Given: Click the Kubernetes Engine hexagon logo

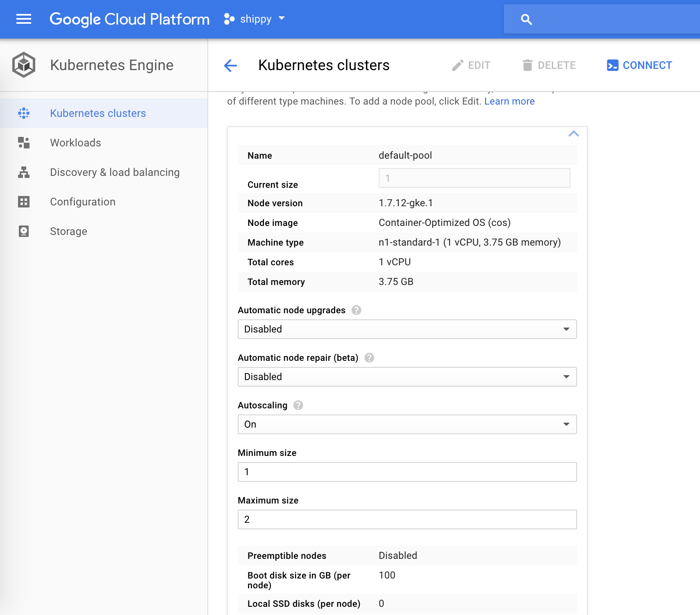Looking at the screenshot, I should [x=24, y=65].
